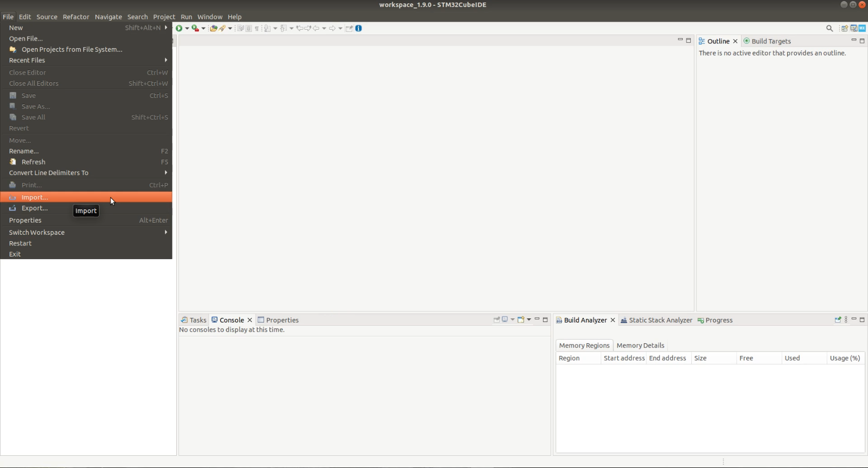Maximize the Console panel
Screen dimensions: 868x468
tap(545, 319)
